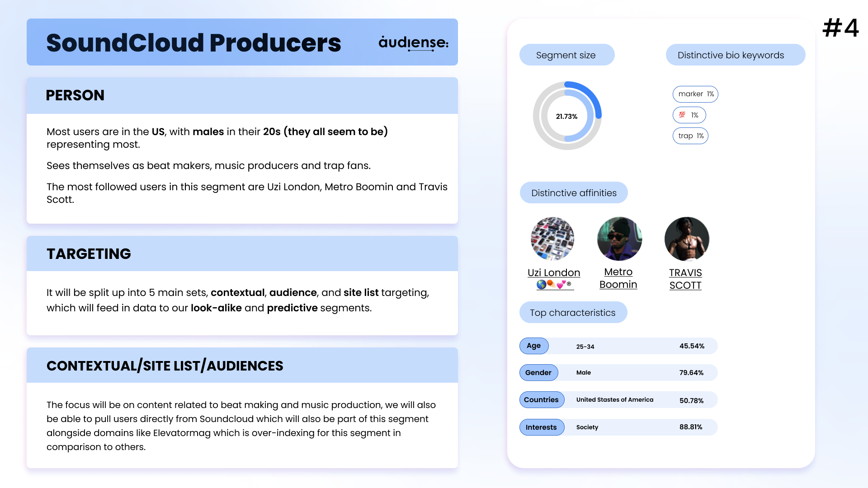This screenshot has height=488, width=868.
Task: Select the marker 1% keyword chip
Action: click(x=695, y=94)
